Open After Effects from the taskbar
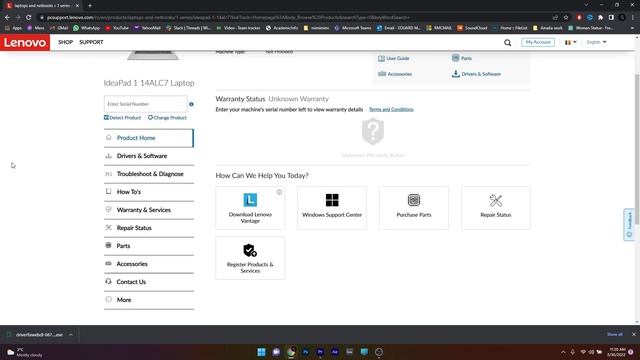The height and width of the screenshot is (360, 640). (335, 352)
